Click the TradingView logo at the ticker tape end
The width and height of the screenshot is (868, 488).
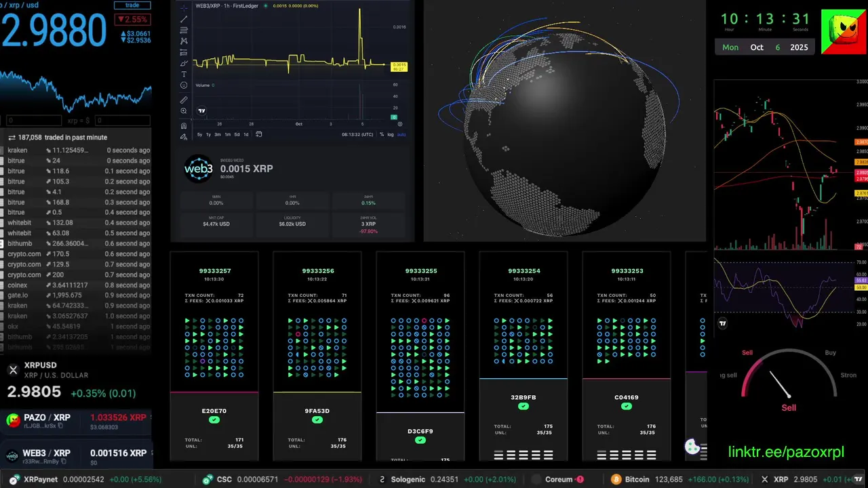click(x=859, y=479)
